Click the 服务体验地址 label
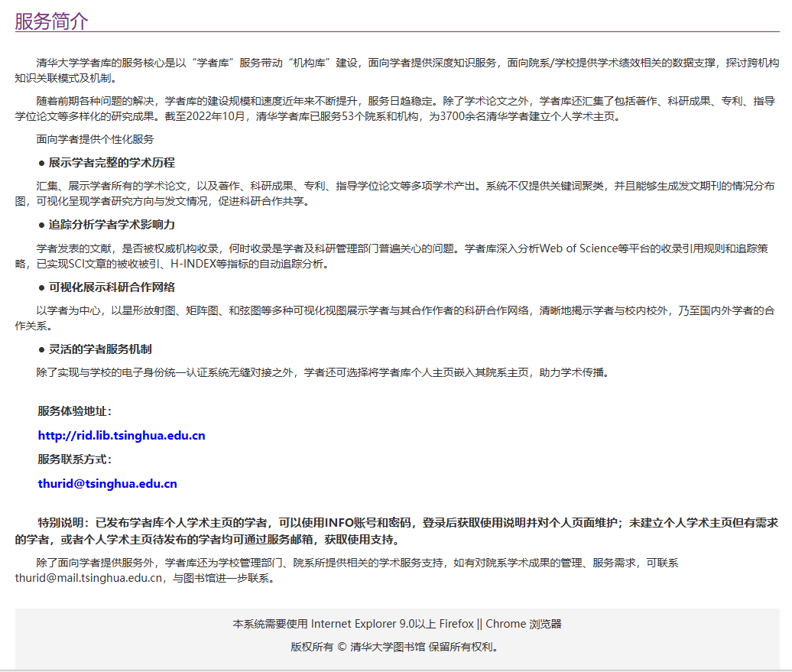 (x=75, y=411)
